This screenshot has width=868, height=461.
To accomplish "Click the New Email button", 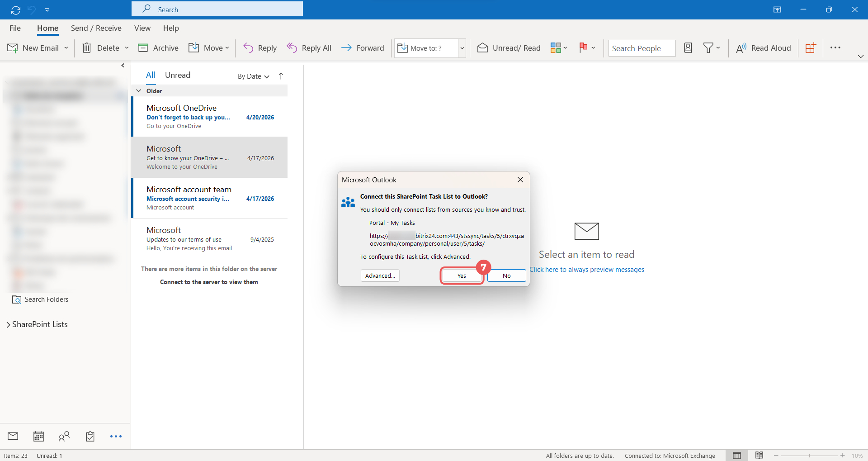I will [x=33, y=48].
